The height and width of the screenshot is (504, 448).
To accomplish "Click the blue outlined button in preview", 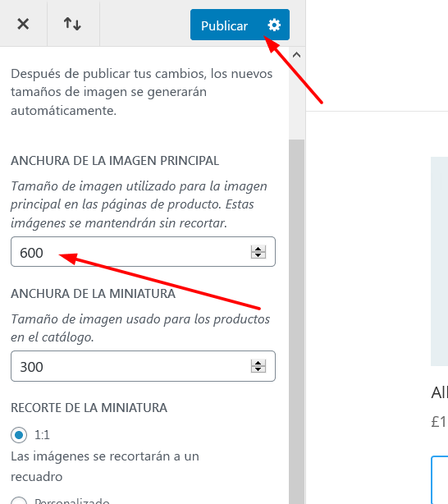I will click(x=439, y=479).
